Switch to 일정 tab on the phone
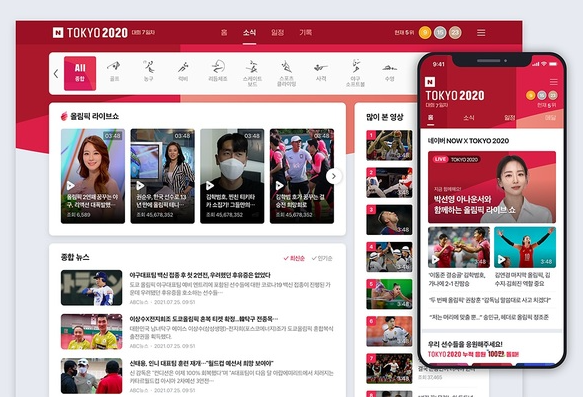Image resolution: width=583 pixels, height=405 pixels. coord(509,118)
